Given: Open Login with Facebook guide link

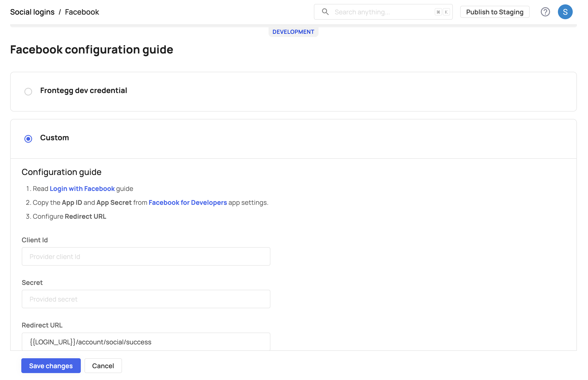Looking at the screenshot, I should coord(82,189).
